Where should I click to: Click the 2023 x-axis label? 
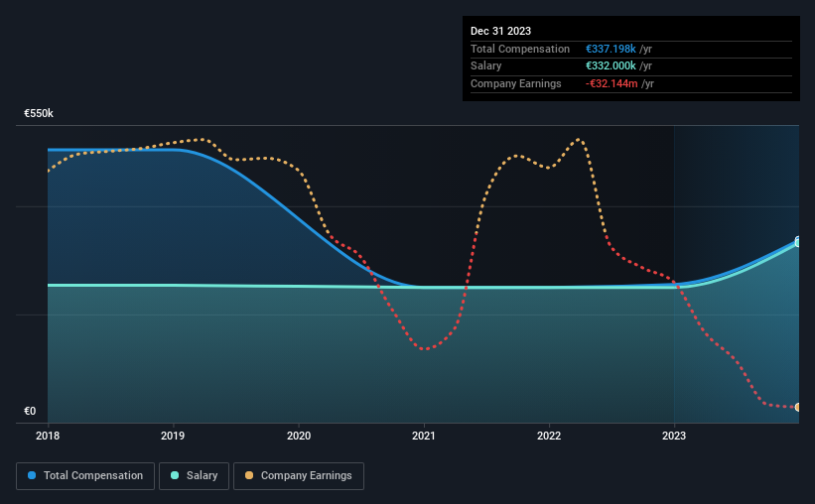tap(674, 436)
